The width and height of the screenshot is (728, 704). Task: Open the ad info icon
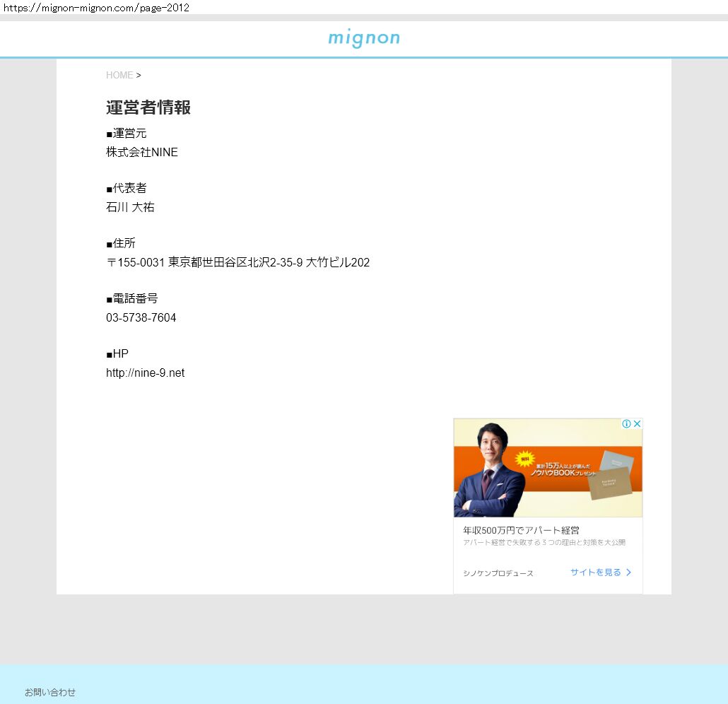(626, 423)
